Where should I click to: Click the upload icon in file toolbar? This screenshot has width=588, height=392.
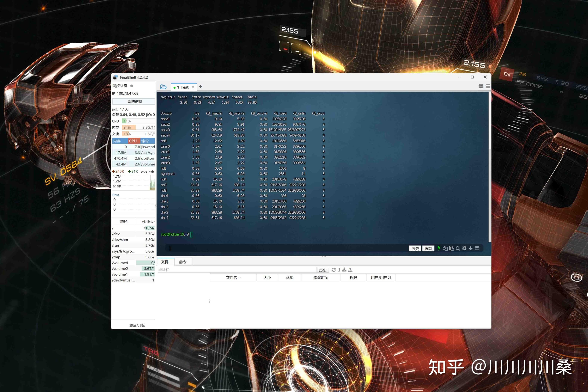[x=350, y=270]
